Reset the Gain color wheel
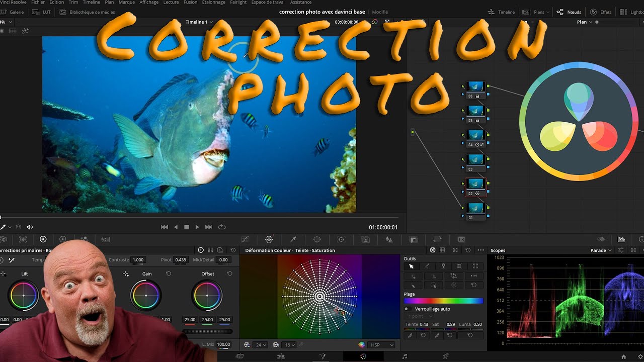Image resolution: width=644 pixels, height=362 pixels. (x=169, y=274)
